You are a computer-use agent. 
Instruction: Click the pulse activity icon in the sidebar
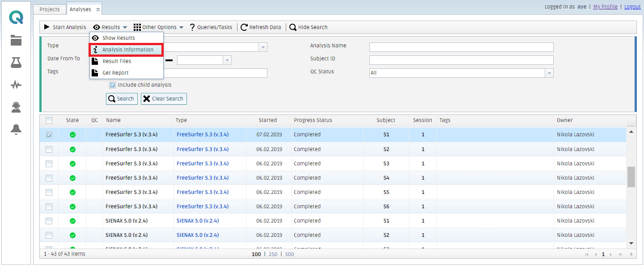pos(16,85)
